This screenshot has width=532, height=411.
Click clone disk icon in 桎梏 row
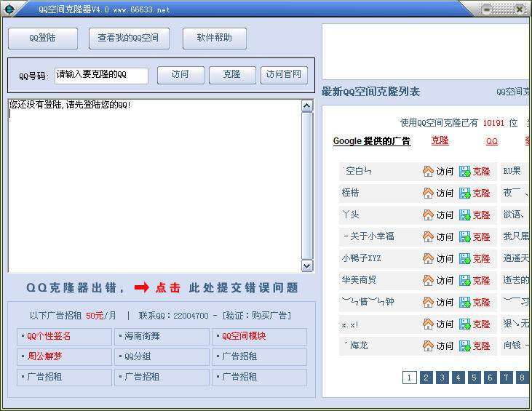tap(465, 193)
